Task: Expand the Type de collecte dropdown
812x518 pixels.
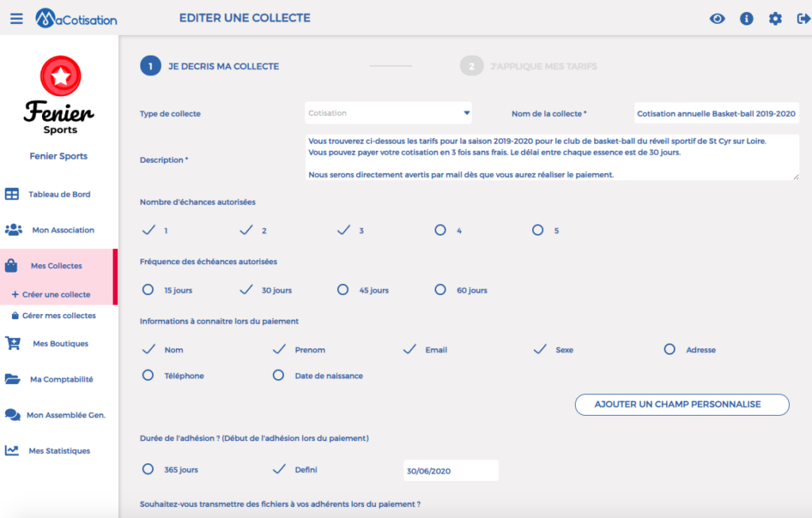Action: coord(389,113)
